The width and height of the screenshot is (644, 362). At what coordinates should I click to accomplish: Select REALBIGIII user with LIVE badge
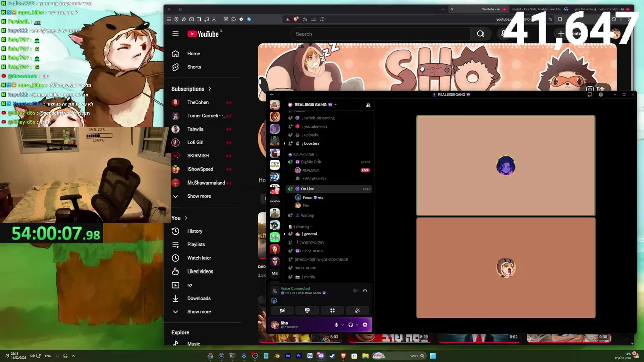332,170
